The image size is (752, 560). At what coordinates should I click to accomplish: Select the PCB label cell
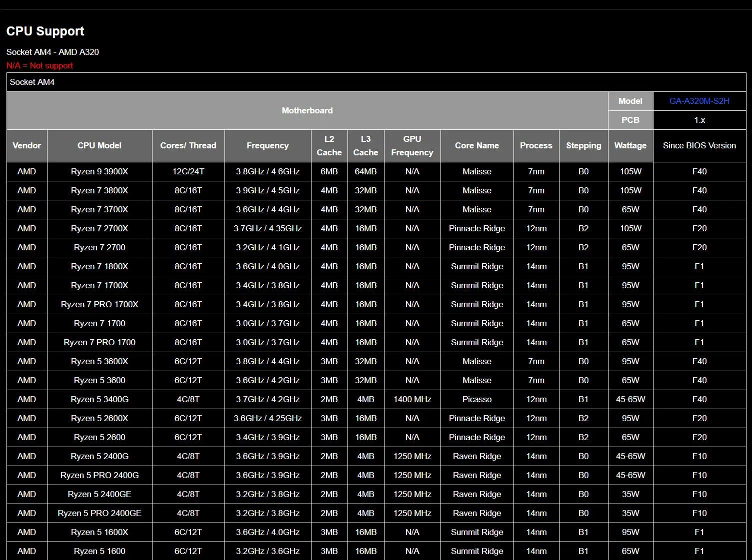(630, 120)
